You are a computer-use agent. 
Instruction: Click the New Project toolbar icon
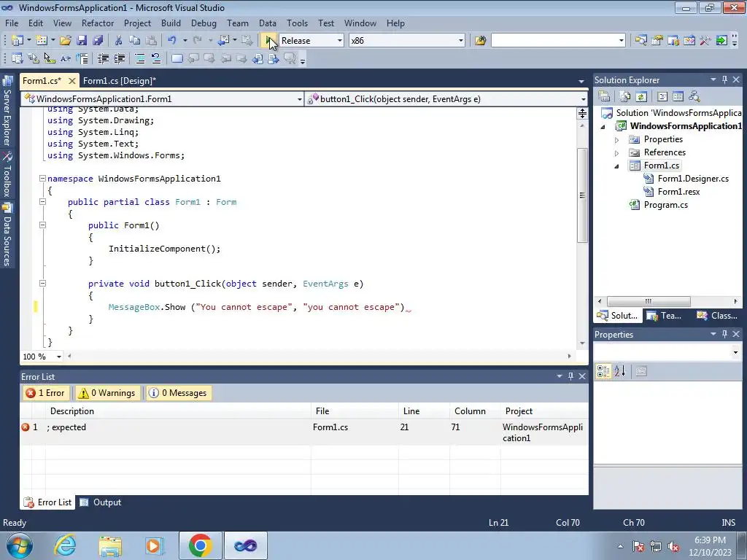point(18,41)
